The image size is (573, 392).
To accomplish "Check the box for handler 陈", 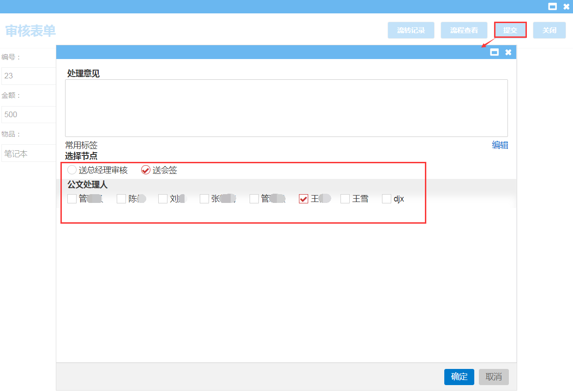I will coord(121,199).
